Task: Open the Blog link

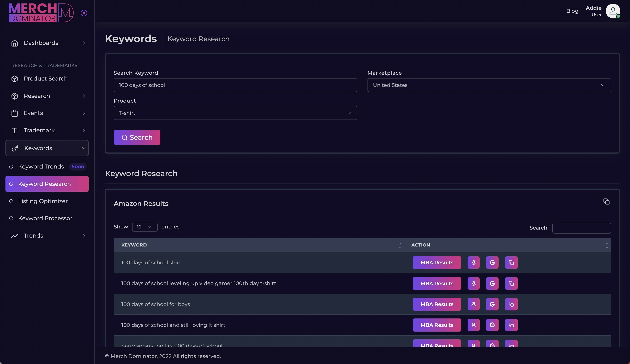Action: point(572,11)
